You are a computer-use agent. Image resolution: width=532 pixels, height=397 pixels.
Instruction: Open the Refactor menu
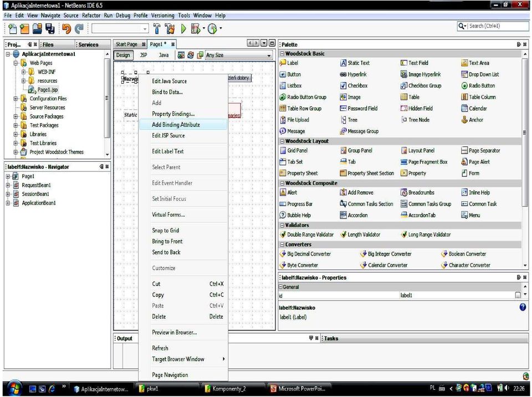pos(91,16)
